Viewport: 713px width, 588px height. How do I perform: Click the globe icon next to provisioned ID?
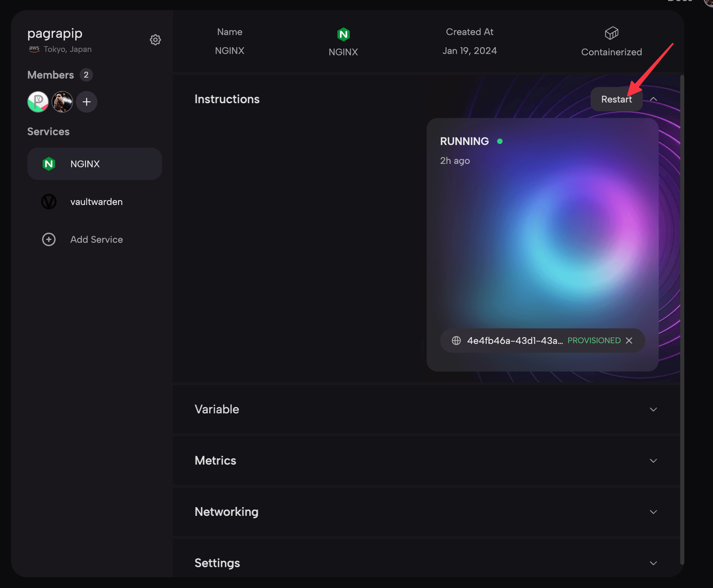click(x=456, y=340)
